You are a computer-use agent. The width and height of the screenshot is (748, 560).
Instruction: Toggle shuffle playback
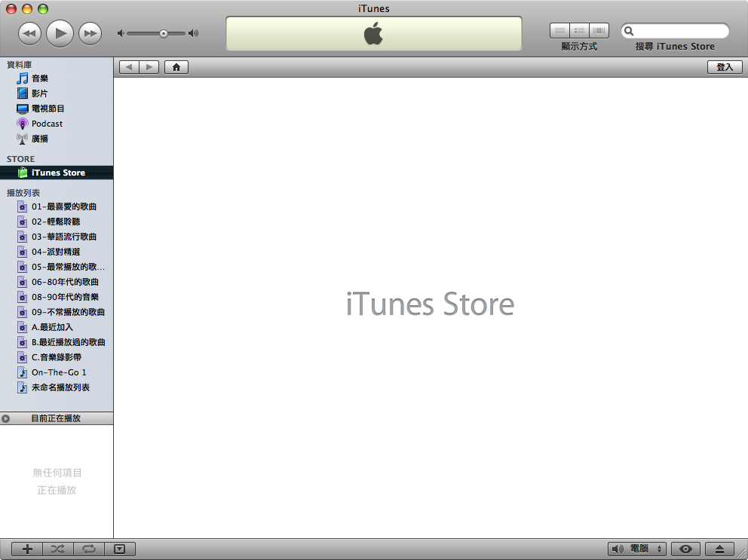coord(58,549)
